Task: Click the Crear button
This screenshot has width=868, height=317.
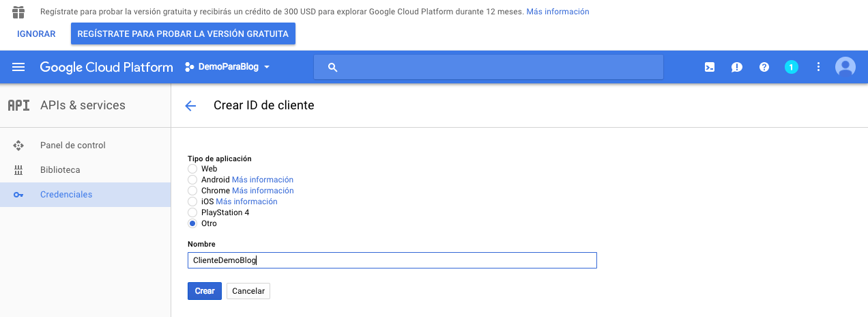Action: pyautogui.click(x=204, y=291)
